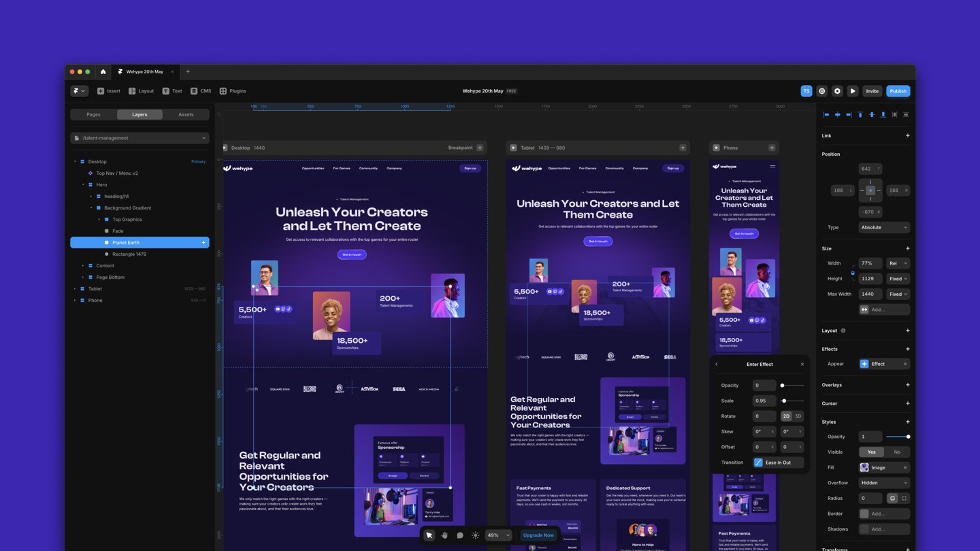This screenshot has height=551, width=980.
Task: Toggle canvas light mode with the sun icon
Action: tap(475, 535)
